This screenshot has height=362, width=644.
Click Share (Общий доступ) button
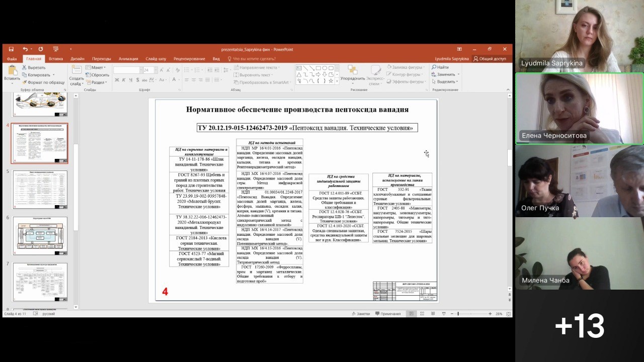pyautogui.click(x=490, y=59)
